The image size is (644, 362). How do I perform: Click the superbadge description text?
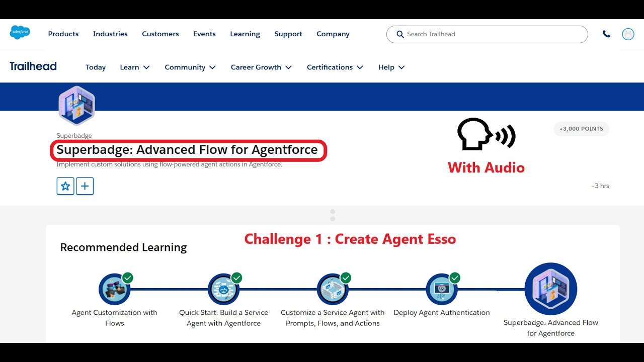tap(169, 164)
